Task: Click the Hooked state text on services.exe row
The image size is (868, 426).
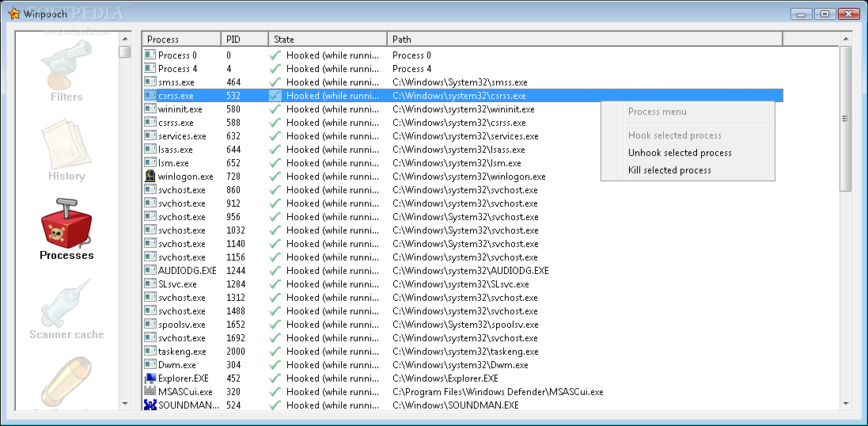Action: pos(332,135)
